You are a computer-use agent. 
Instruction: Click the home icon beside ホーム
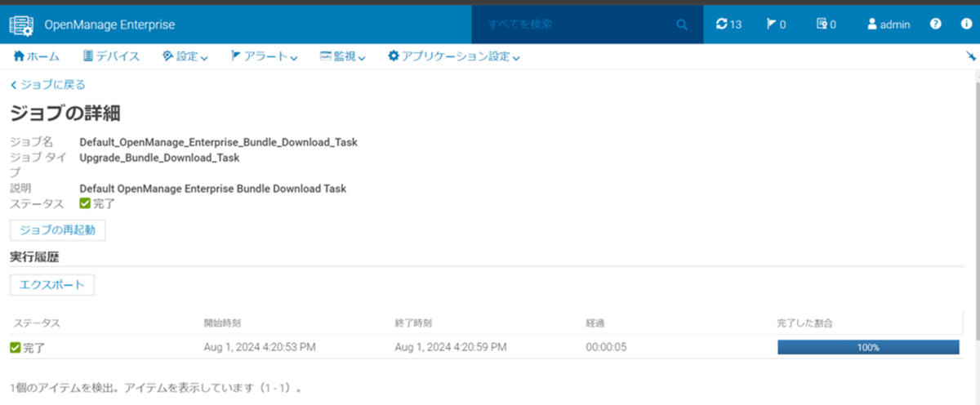19,56
